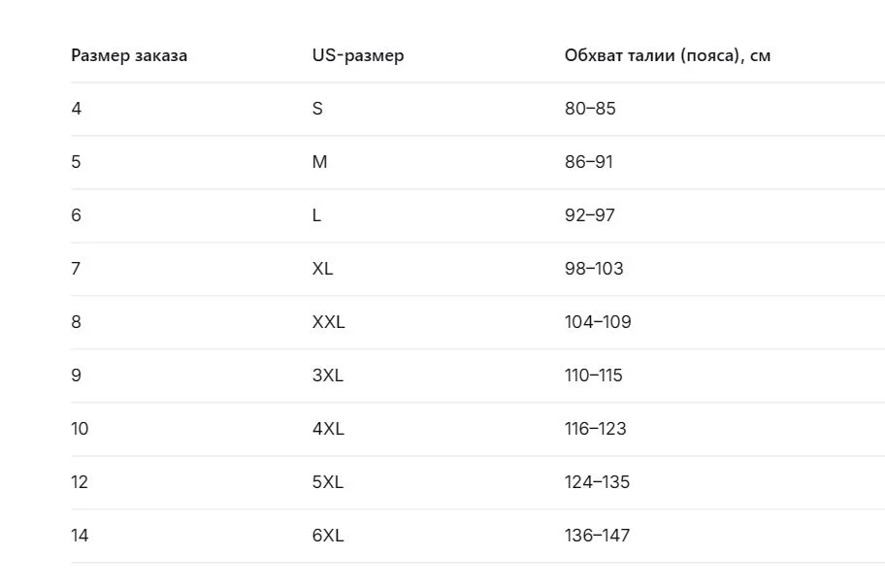Click the 80–85 waist measurement

590,109
